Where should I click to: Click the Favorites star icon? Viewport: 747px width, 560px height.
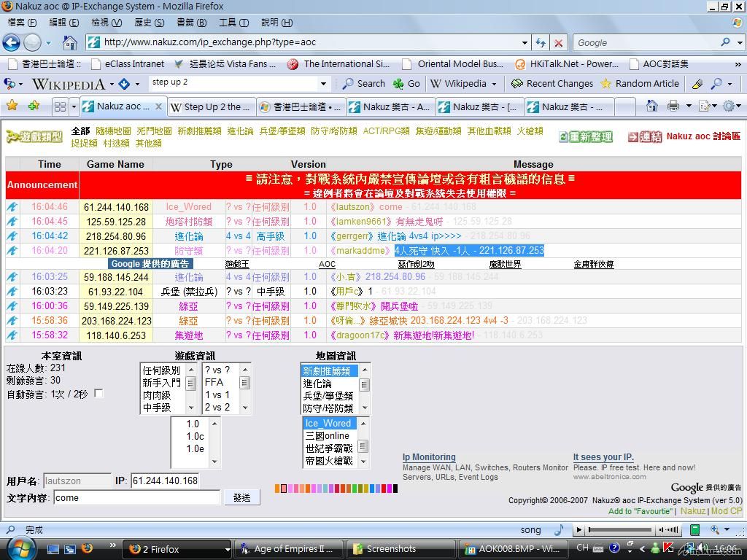point(12,106)
